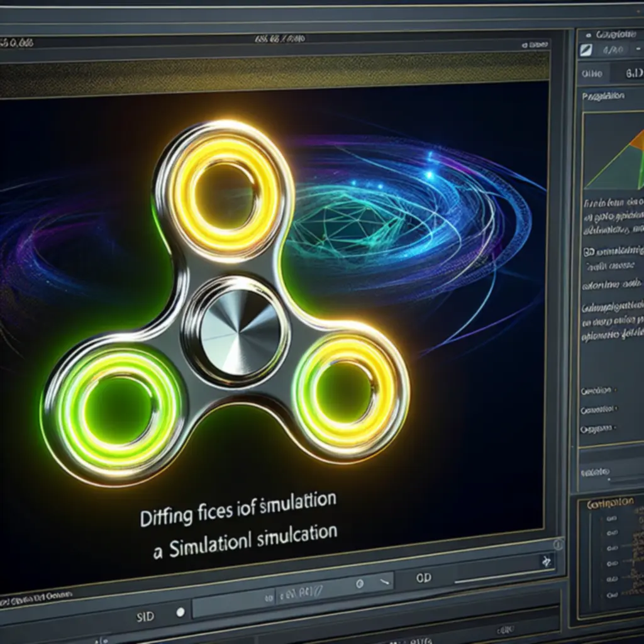Click the lightning bolt icon below the viewport
644x644 pixels.
(x=547, y=561)
